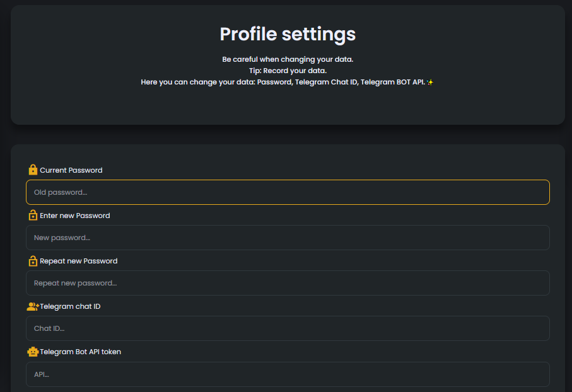Viewport: 572px width, 392px height.
Task: Click the Telegram Bot API token label
Action: pos(80,352)
